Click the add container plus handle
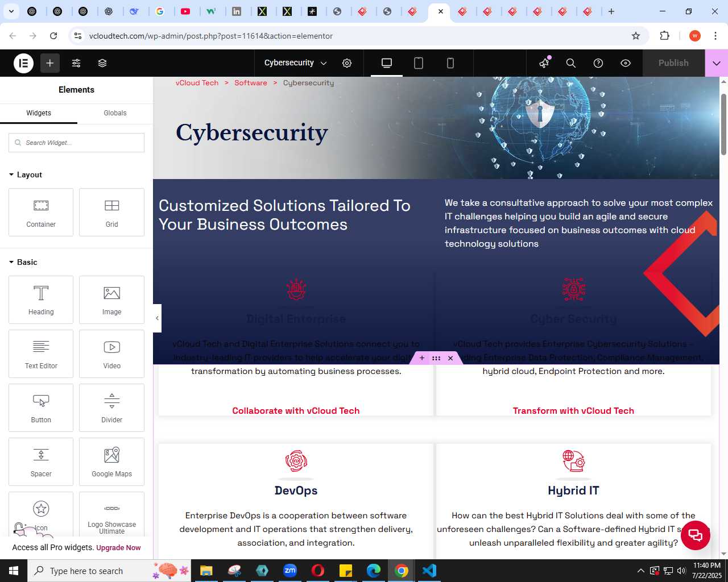 [x=422, y=358]
